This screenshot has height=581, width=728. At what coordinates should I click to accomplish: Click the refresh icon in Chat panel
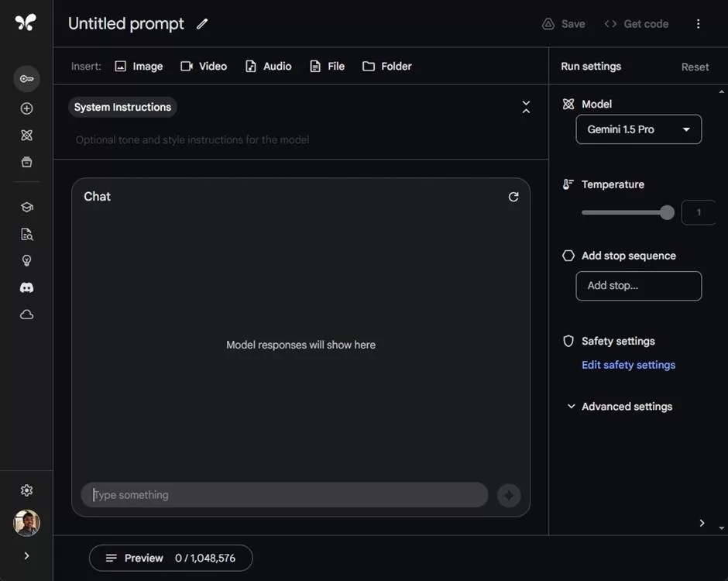click(x=513, y=197)
